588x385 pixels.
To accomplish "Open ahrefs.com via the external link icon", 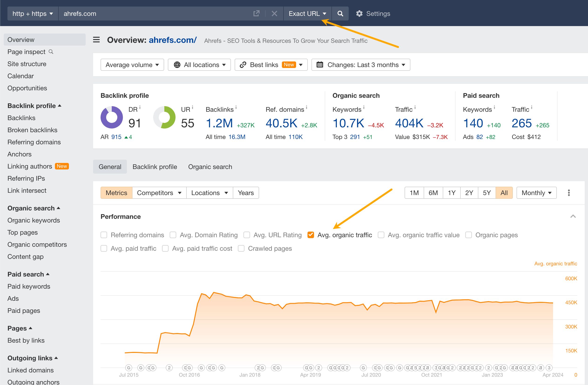I will [257, 14].
